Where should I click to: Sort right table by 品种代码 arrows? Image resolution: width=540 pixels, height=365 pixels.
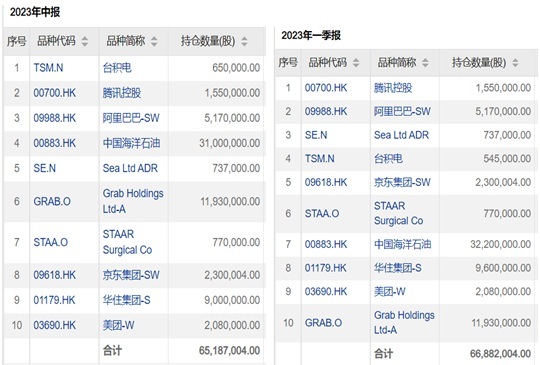tap(356, 63)
